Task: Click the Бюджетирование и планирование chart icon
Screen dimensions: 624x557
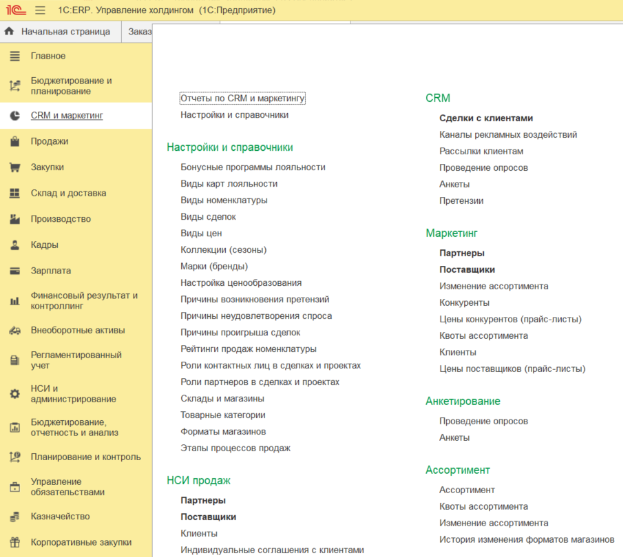Action: pyautogui.click(x=15, y=86)
